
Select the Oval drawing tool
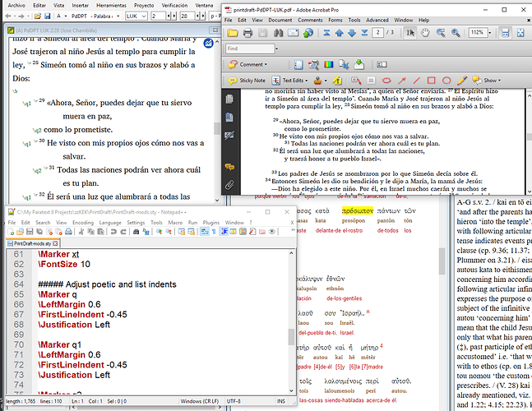click(446, 81)
